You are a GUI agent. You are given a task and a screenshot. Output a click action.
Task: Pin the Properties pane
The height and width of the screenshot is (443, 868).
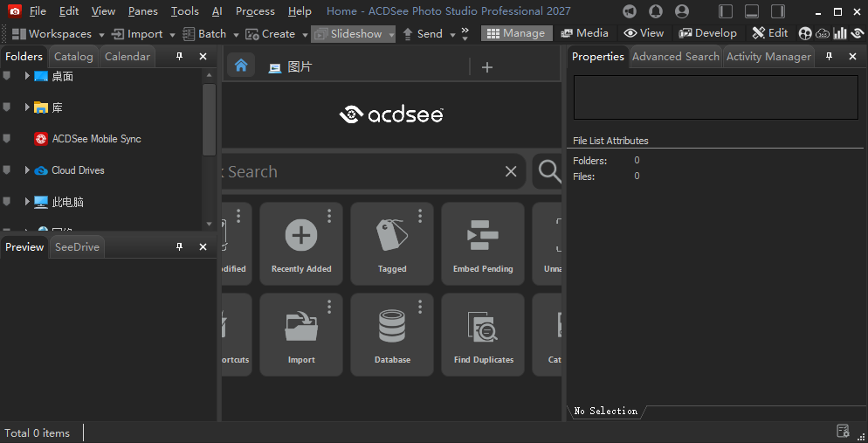(830, 57)
